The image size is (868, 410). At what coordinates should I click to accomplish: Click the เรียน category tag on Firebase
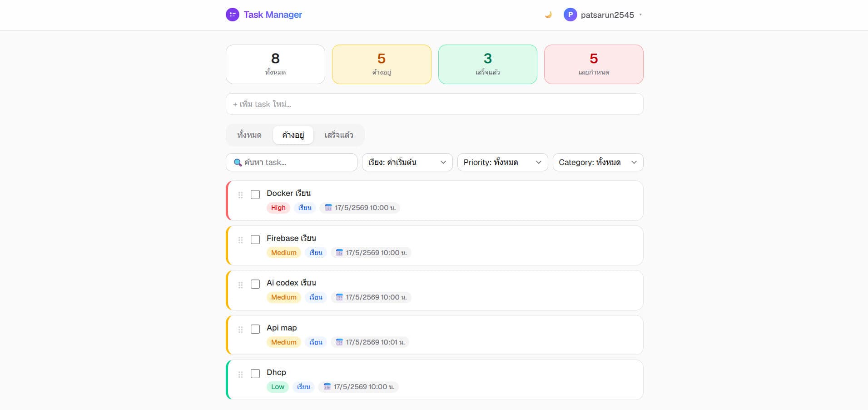pos(316,253)
